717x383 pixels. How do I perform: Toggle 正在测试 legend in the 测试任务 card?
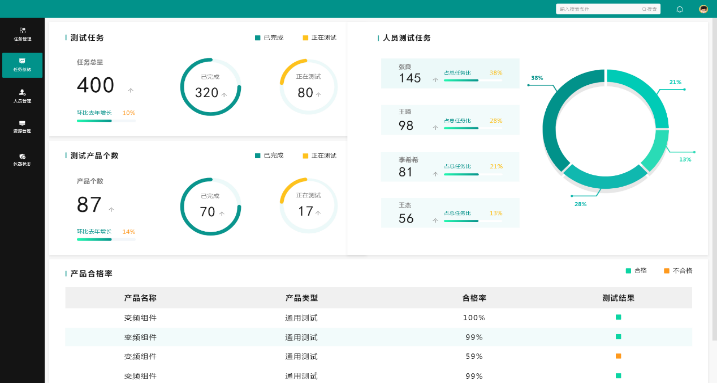tap(320, 37)
